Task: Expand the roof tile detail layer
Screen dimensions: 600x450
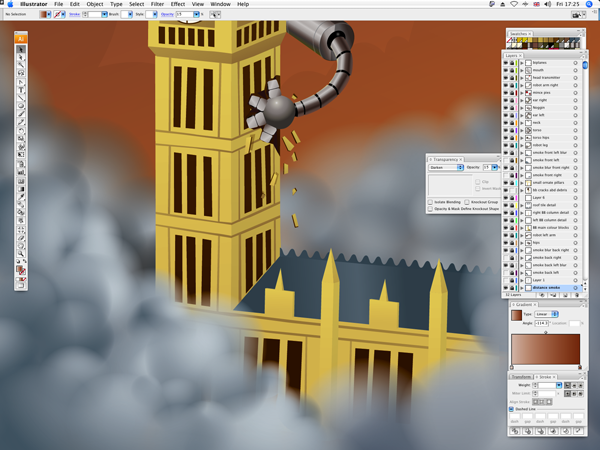Action: click(x=522, y=205)
